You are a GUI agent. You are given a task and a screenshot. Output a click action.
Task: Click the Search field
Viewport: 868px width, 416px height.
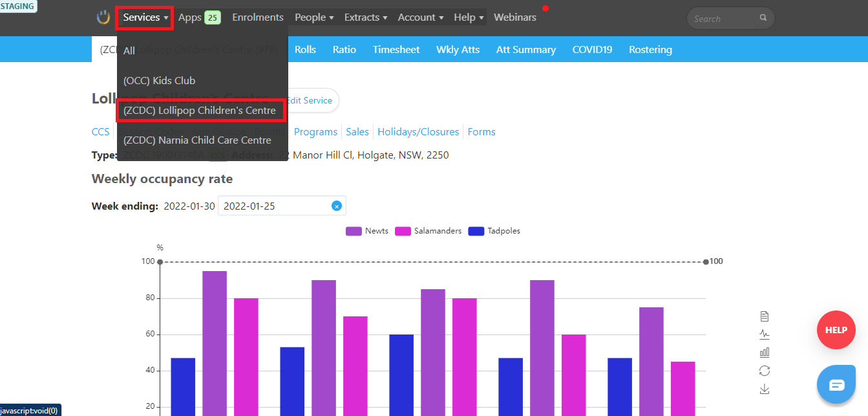tap(730, 18)
